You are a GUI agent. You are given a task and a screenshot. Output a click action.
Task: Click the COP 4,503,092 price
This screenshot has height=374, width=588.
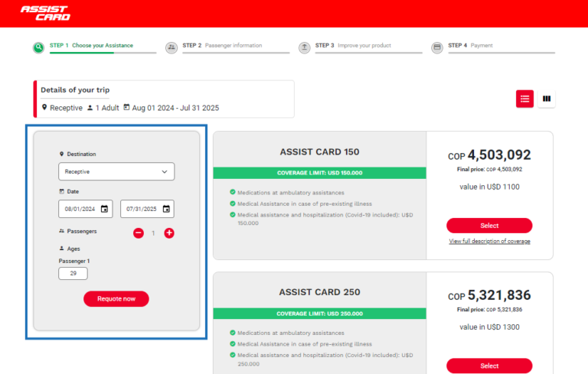click(489, 154)
